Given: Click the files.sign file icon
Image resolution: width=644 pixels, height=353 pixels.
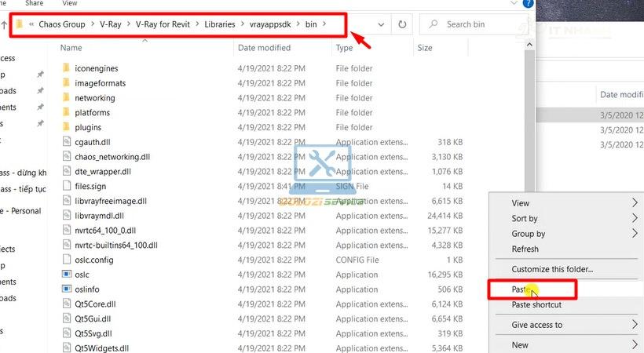Looking at the screenshot, I should pos(67,186).
